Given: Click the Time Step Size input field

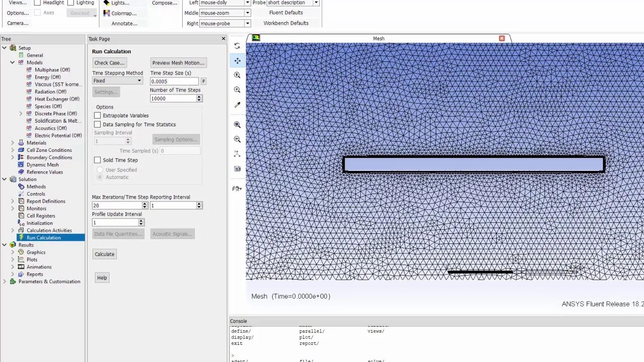Looking at the screenshot, I should click(174, 81).
